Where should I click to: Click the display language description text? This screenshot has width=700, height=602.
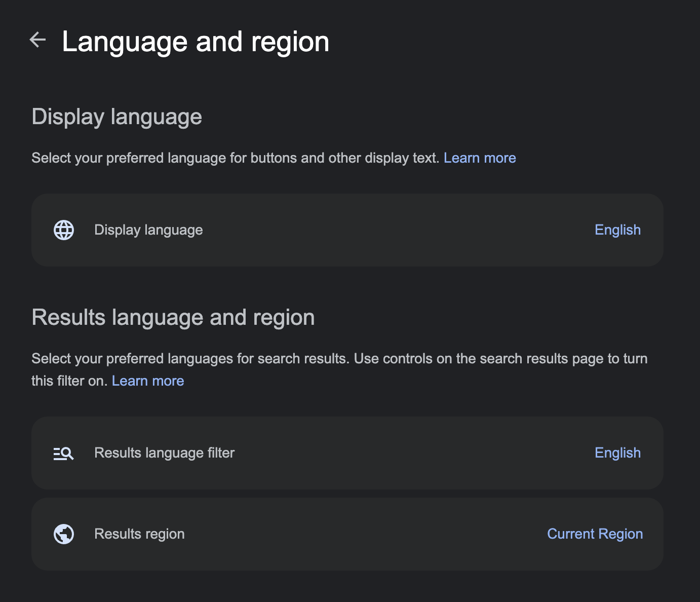pos(235,158)
